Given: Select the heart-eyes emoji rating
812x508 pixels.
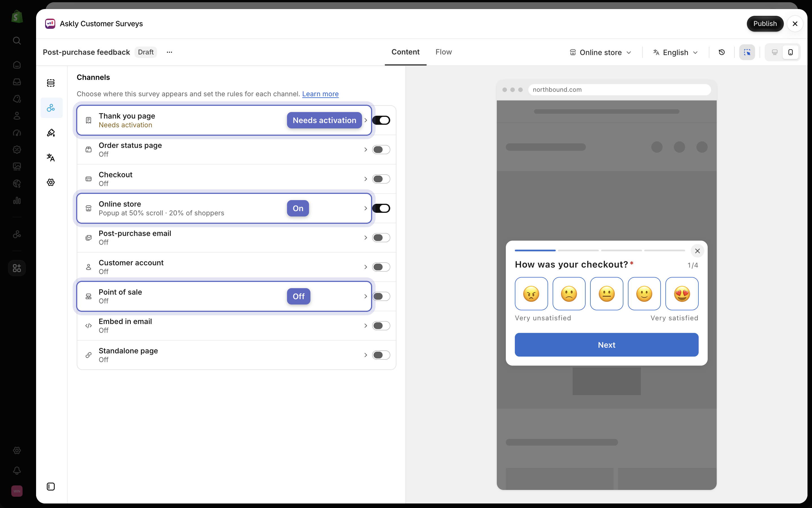Looking at the screenshot, I should [x=682, y=294].
